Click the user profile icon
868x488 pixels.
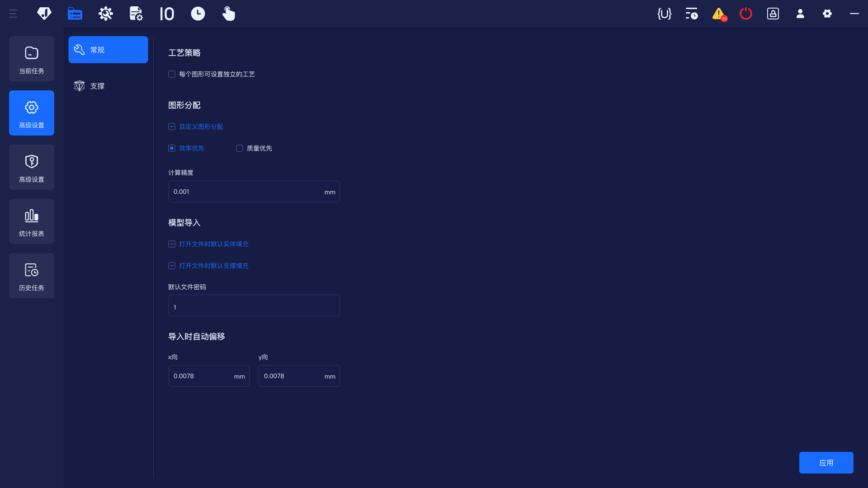pos(800,14)
